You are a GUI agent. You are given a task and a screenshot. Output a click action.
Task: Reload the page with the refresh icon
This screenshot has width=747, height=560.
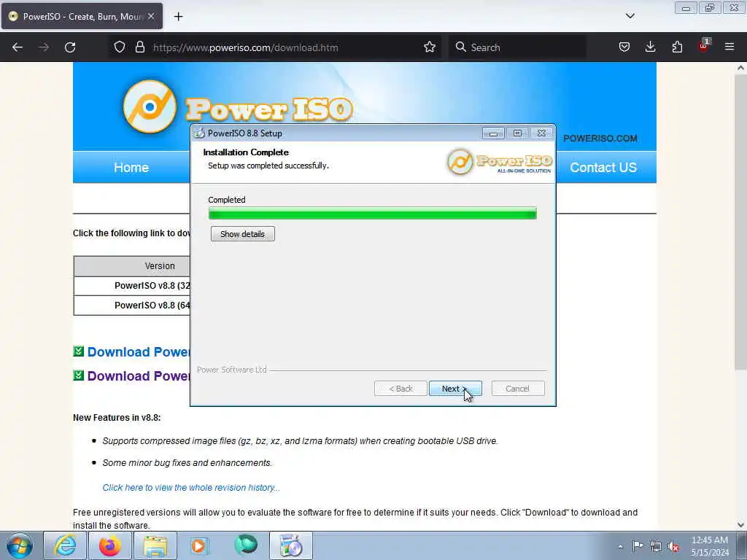pyautogui.click(x=70, y=47)
